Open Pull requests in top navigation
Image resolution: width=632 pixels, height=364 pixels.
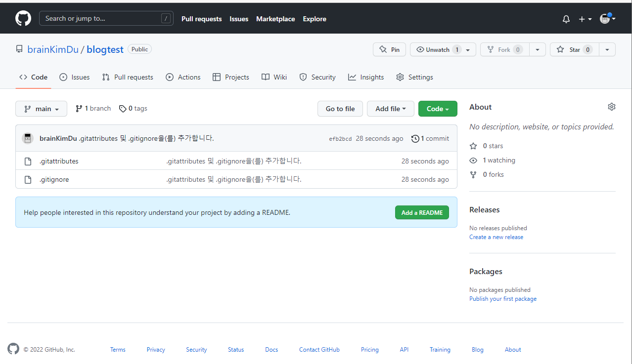pos(201,19)
